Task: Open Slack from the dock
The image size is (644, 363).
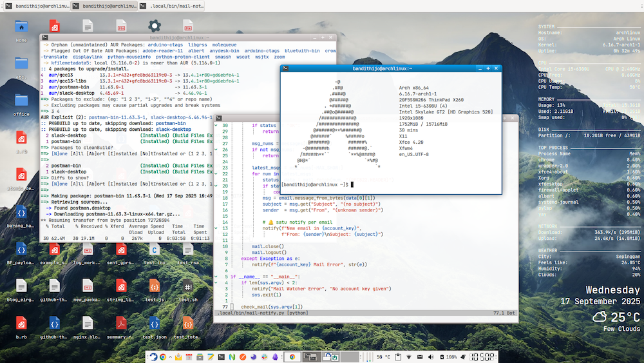Action: pyautogui.click(x=264, y=357)
